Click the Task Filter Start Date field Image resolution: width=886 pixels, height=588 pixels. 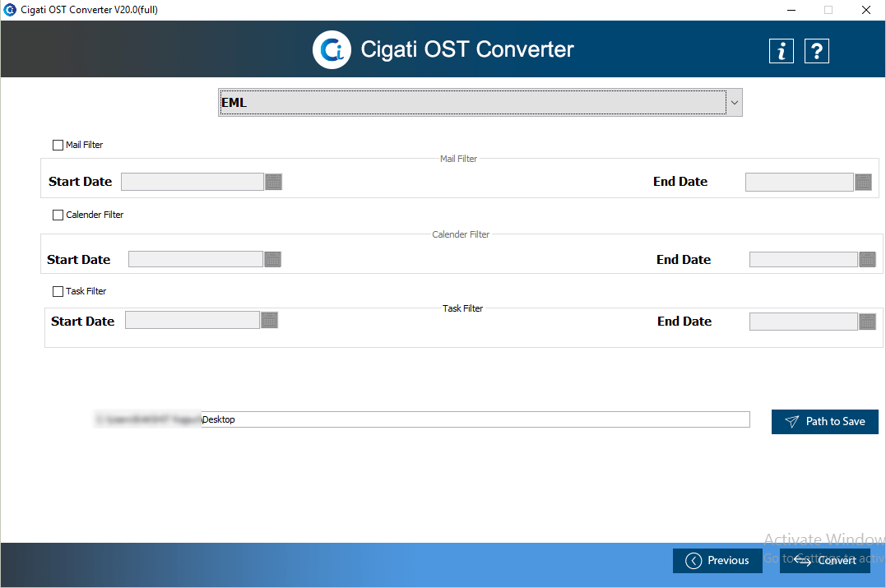pyautogui.click(x=193, y=320)
